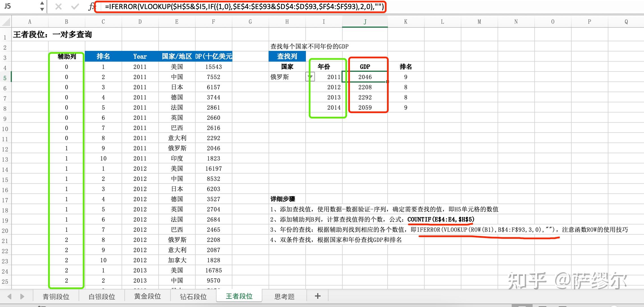Click the Name Box stepper arrows
The image size is (644, 307).
point(42,6)
